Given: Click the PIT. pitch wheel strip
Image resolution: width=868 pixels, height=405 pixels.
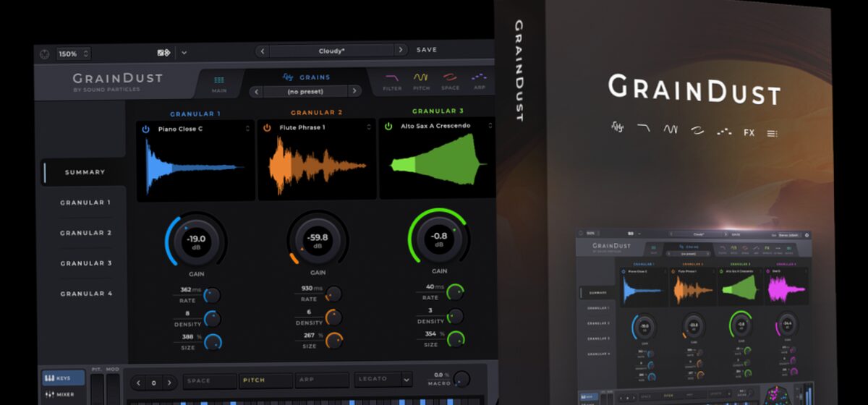Looking at the screenshot, I should 97,388.
